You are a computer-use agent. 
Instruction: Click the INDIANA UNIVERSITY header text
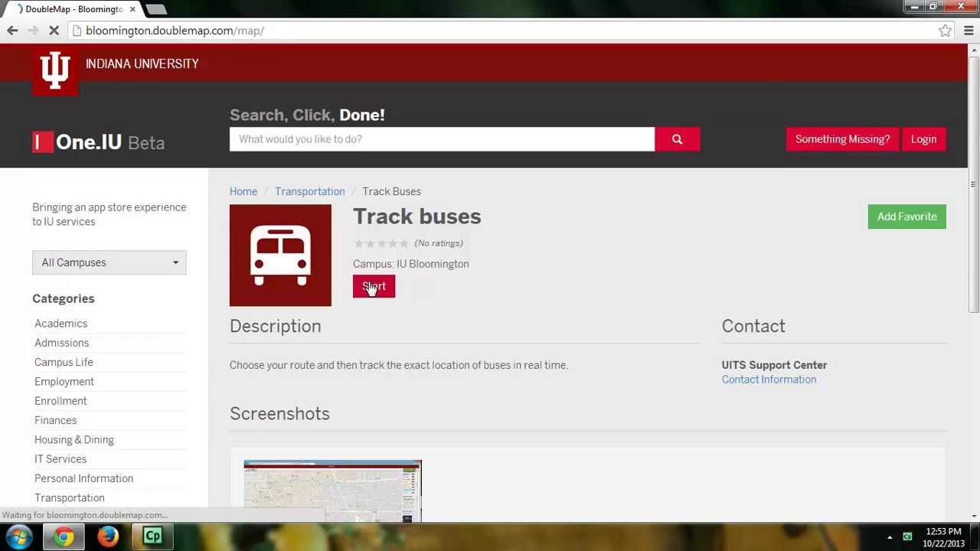pos(142,64)
